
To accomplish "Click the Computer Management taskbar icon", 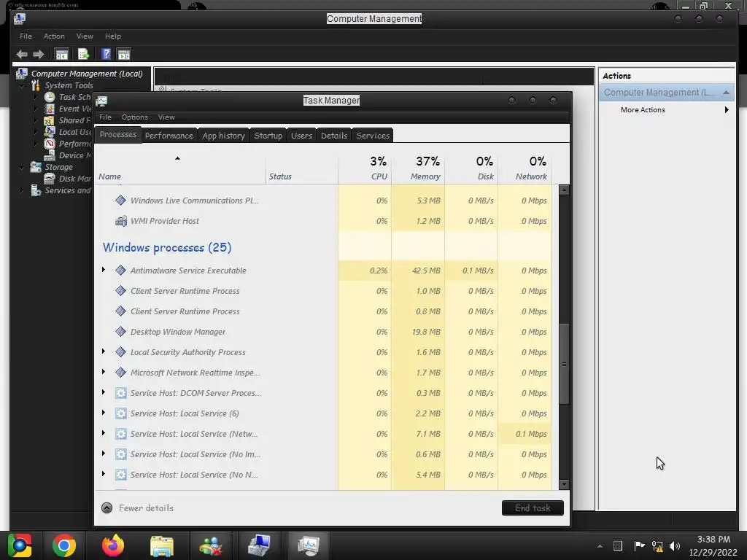I will pos(259,545).
